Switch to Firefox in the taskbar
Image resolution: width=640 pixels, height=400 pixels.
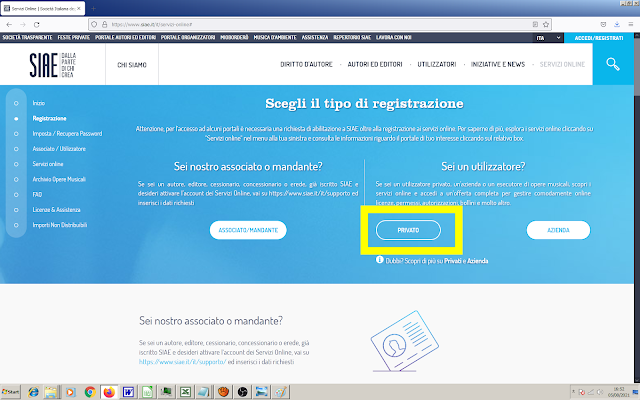(x=109, y=392)
